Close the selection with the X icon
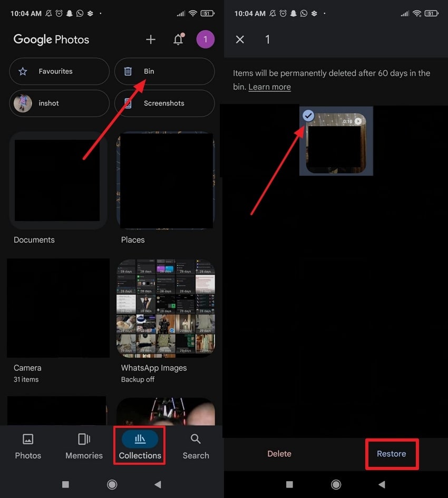This screenshot has width=448, height=498. click(x=240, y=40)
